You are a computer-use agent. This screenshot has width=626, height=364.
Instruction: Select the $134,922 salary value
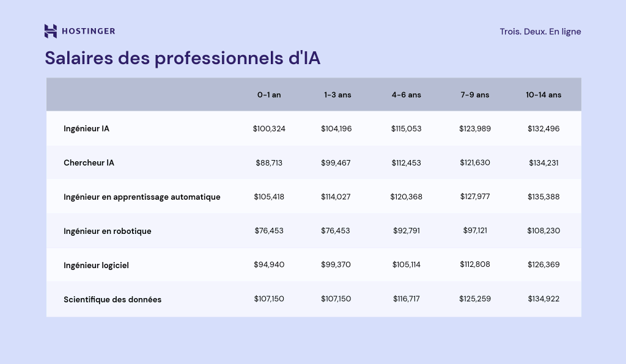tap(543, 299)
